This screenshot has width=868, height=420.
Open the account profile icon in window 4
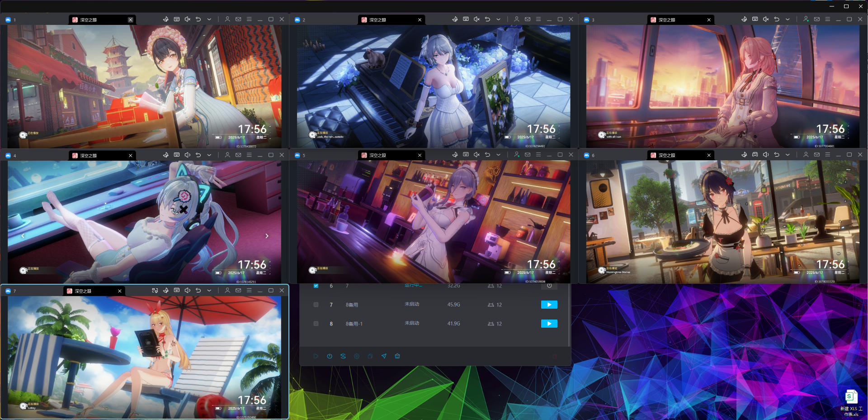click(227, 155)
